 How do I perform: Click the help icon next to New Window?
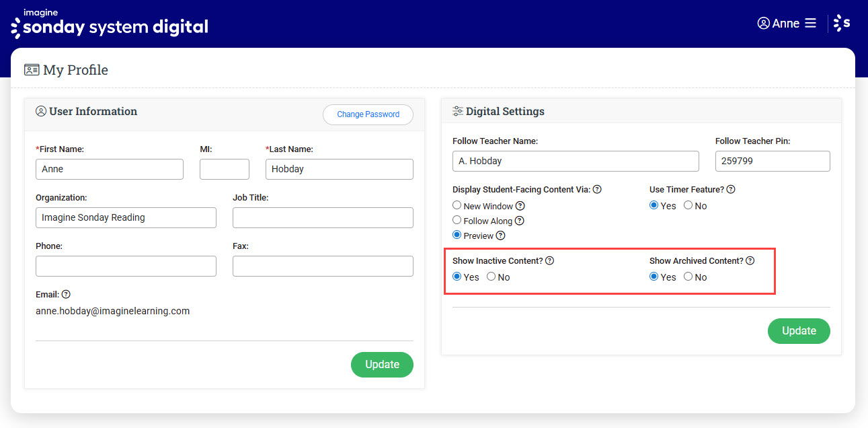coord(520,206)
